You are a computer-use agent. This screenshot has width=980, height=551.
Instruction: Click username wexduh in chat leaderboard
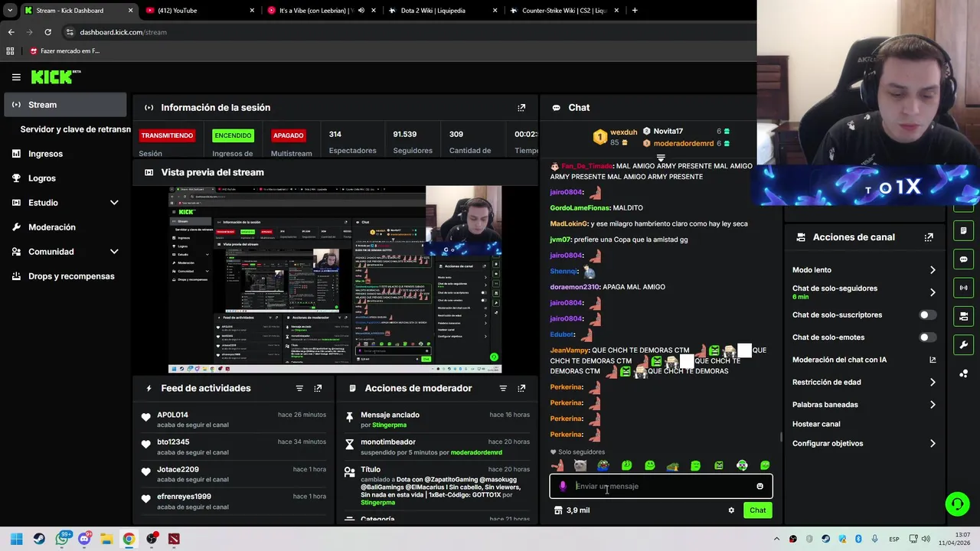coord(623,132)
